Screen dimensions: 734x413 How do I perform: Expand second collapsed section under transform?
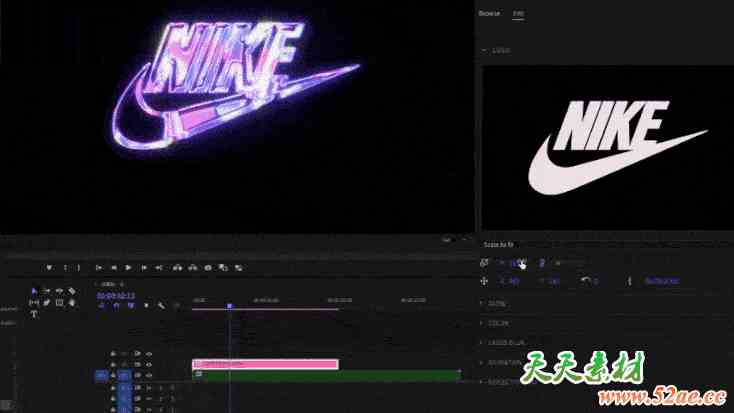pyautogui.click(x=481, y=323)
